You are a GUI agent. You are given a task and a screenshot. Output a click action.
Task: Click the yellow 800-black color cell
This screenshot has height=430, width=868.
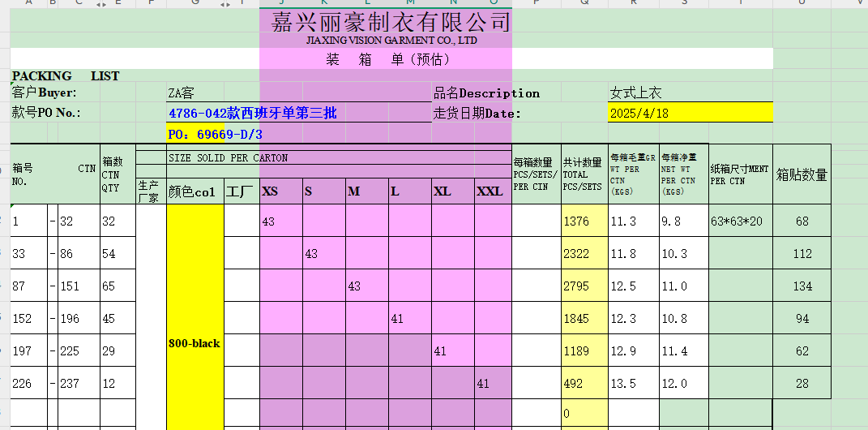(195, 343)
